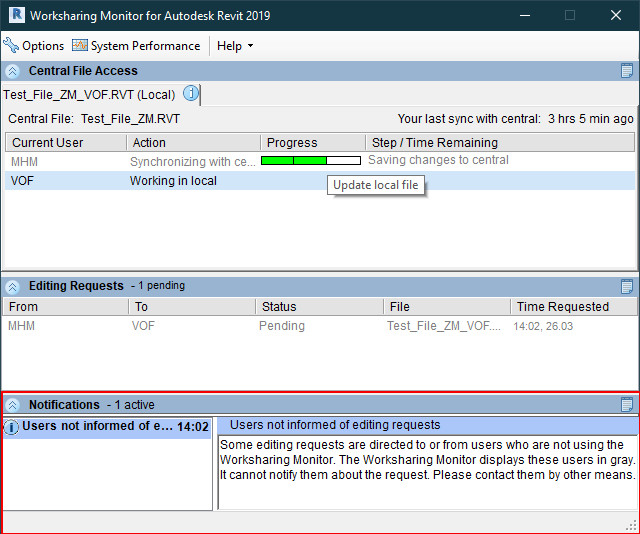Viewport: 640px width, 534px height.
Task: Click the Status column header
Action: pyautogui.click(x=318, y=307)
